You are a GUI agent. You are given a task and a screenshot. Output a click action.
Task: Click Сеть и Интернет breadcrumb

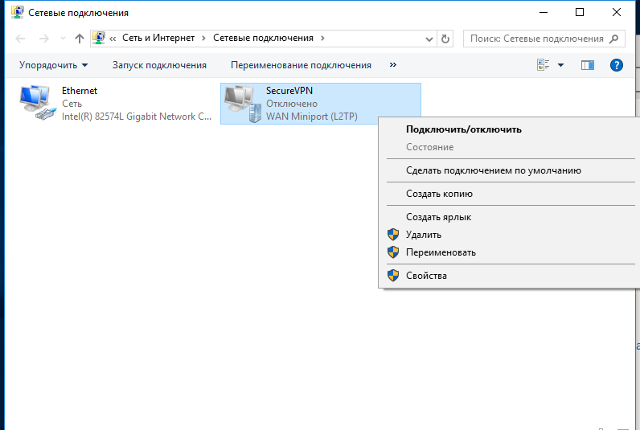pyautogui.click(x=158, y=38)
